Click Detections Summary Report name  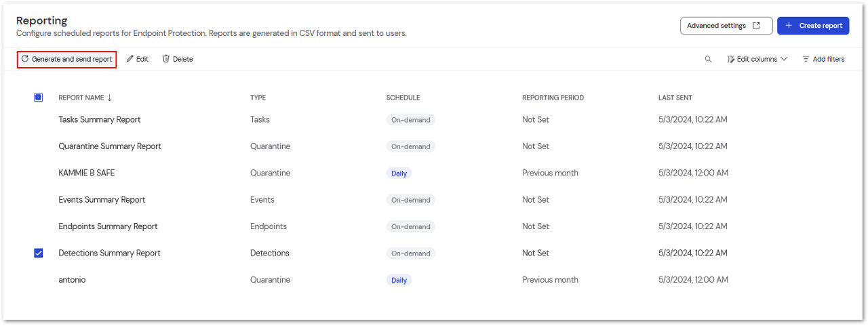click(x=110, y=253)
